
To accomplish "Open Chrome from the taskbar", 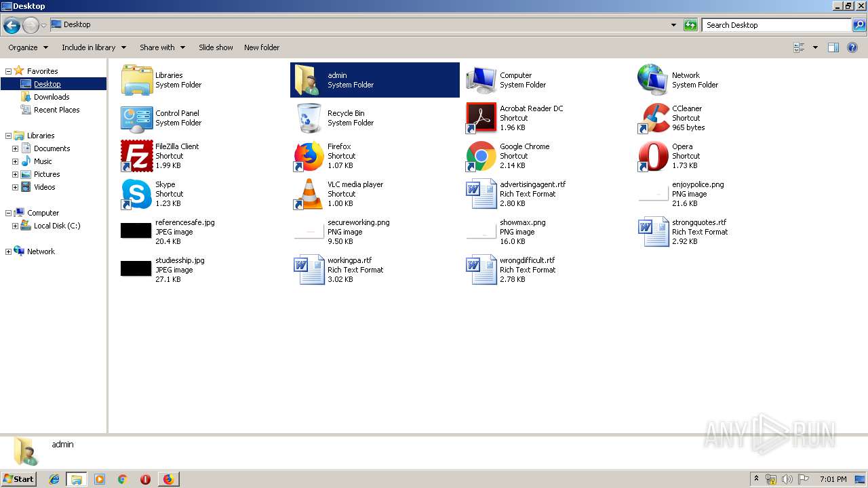I will pos(123,479).
